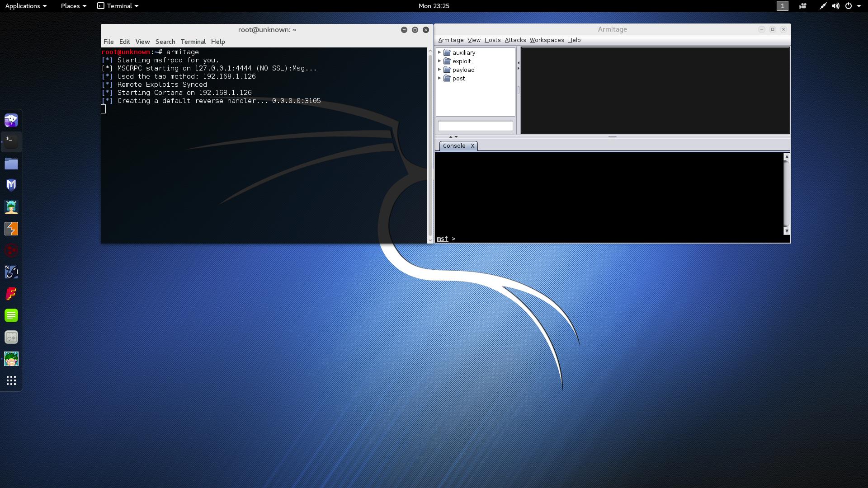Expand the exploit module tree
This screenshot has width=868, height=488.
439,61
